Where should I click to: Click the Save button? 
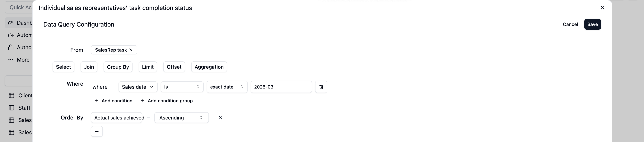coord(592,24)
